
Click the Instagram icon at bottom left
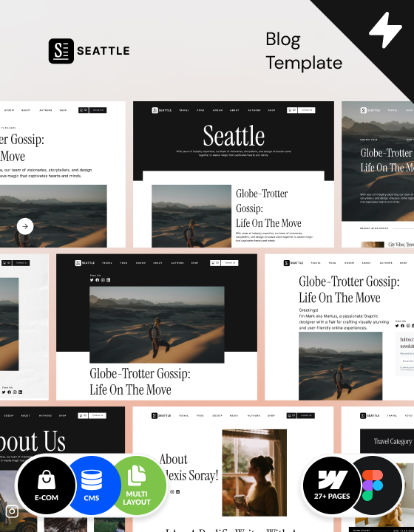point(12,511)
